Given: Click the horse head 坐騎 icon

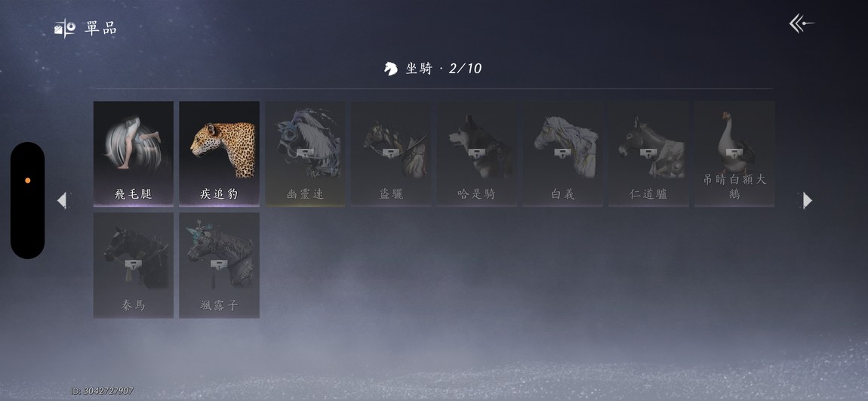Looking at the screenshot, I should pos(391,69).
